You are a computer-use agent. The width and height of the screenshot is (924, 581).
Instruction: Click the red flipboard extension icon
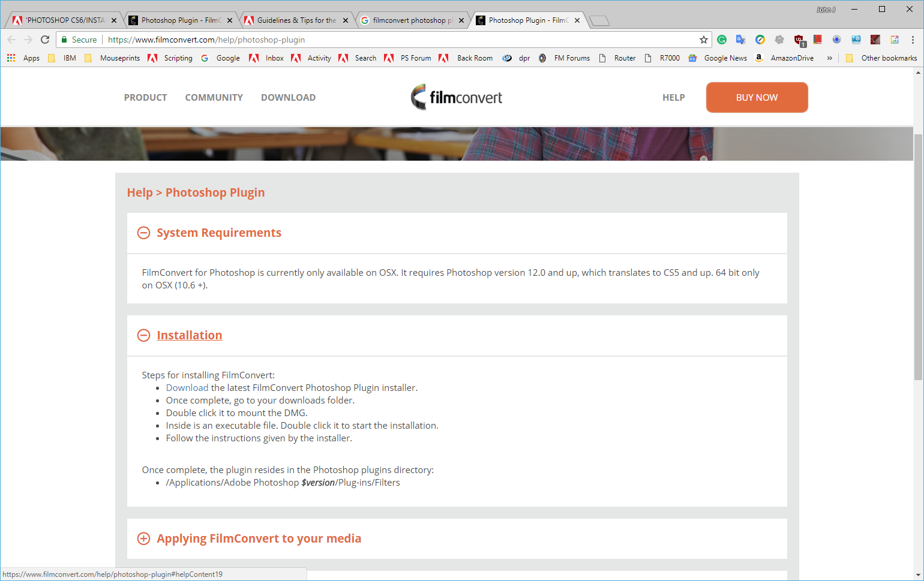[818, 40]
